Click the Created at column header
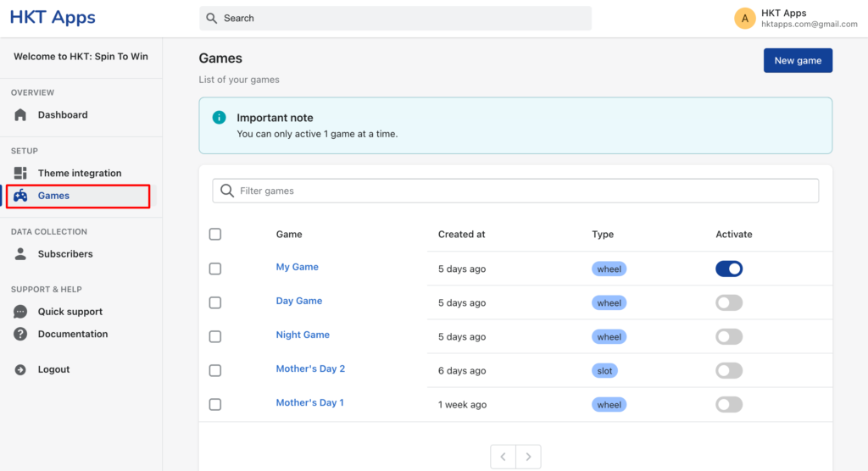 [462, 234]
